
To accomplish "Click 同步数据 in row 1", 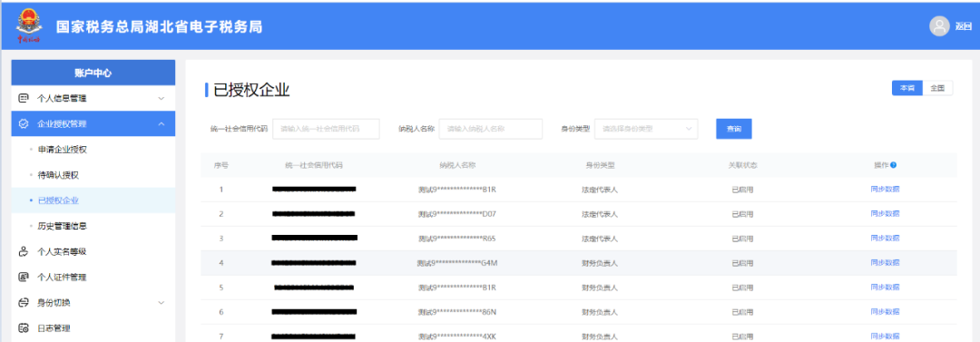I will 885,189.
